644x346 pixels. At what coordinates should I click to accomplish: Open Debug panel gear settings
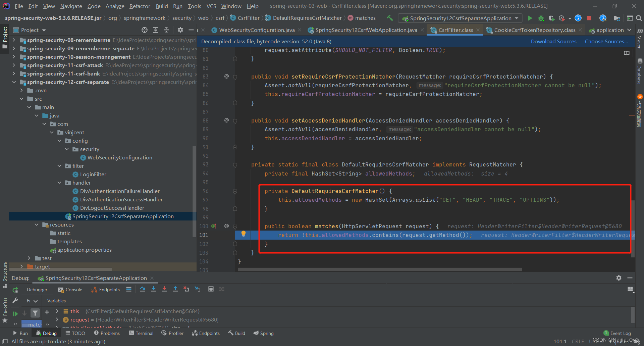619,278
